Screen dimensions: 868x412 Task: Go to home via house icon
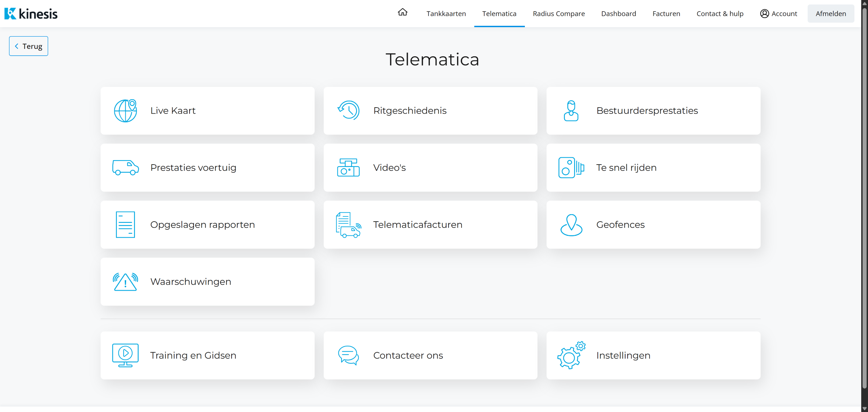pos(402,13)
